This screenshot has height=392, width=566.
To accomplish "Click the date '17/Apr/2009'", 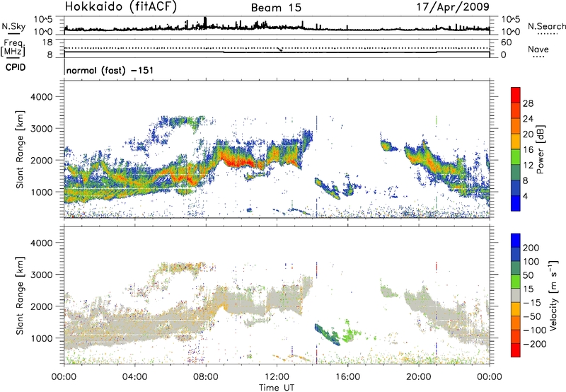I will 453,7.
